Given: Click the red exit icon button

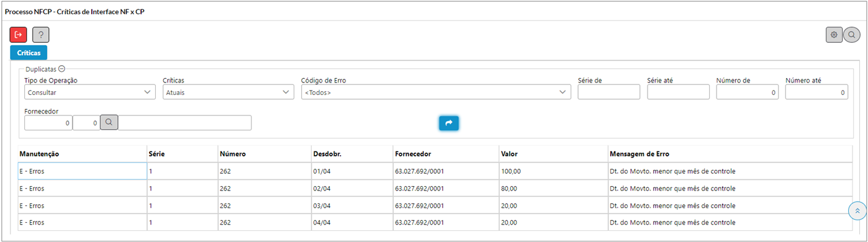Looking at the screenshot, I should pos(19,35).
